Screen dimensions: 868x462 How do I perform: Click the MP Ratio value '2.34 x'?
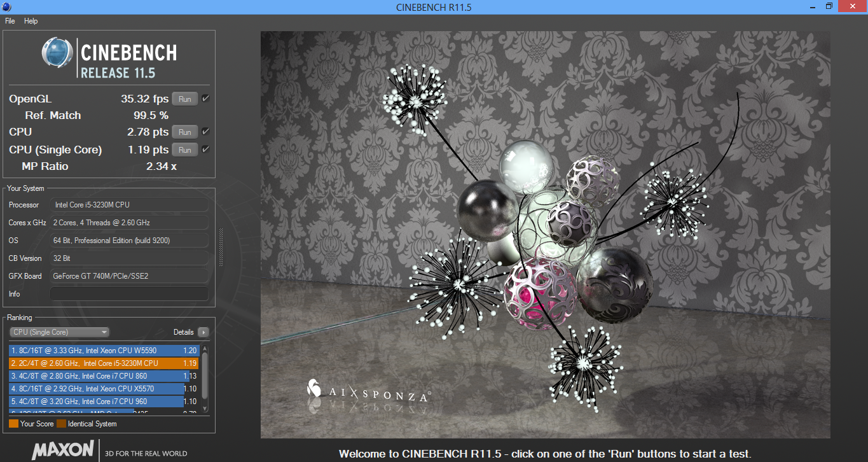click(x=162, y=166)
